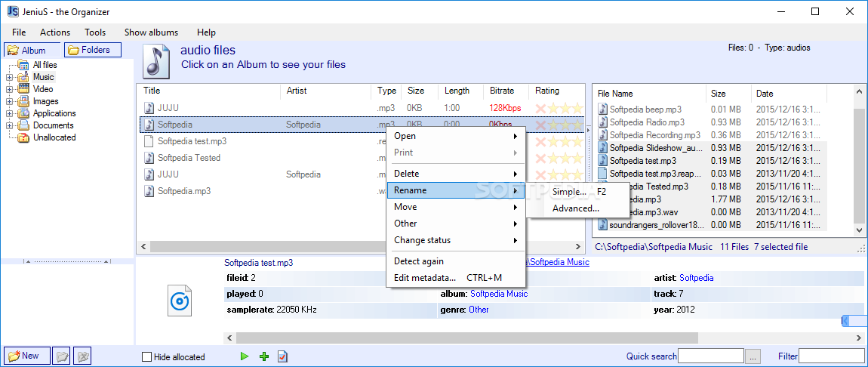The width and height of the screenshot is (868, 367).
Task: Select Edit metadata... in context menu
Action: coord(456,278)
